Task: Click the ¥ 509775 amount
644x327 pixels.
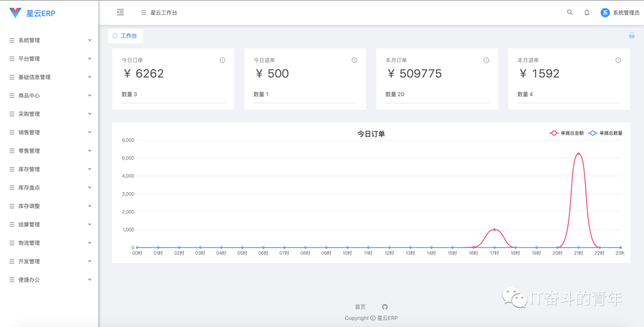Action: click(414, 73)
